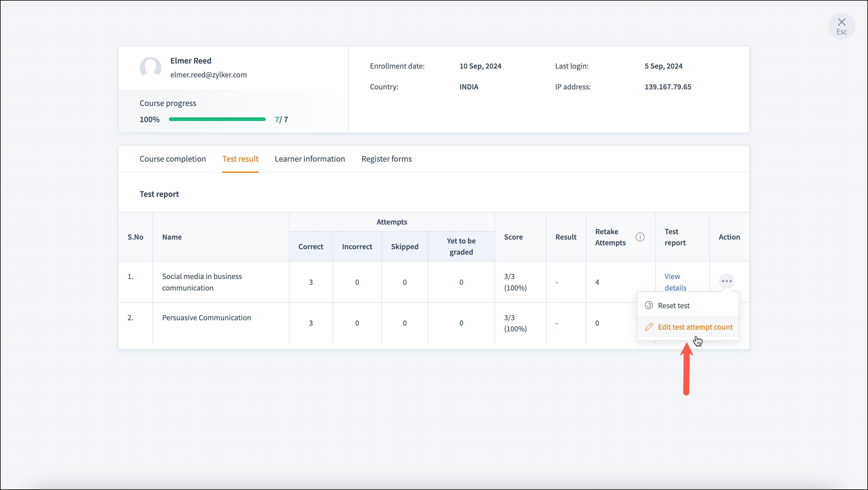Switch to Course completion tab

pos(172,159)
